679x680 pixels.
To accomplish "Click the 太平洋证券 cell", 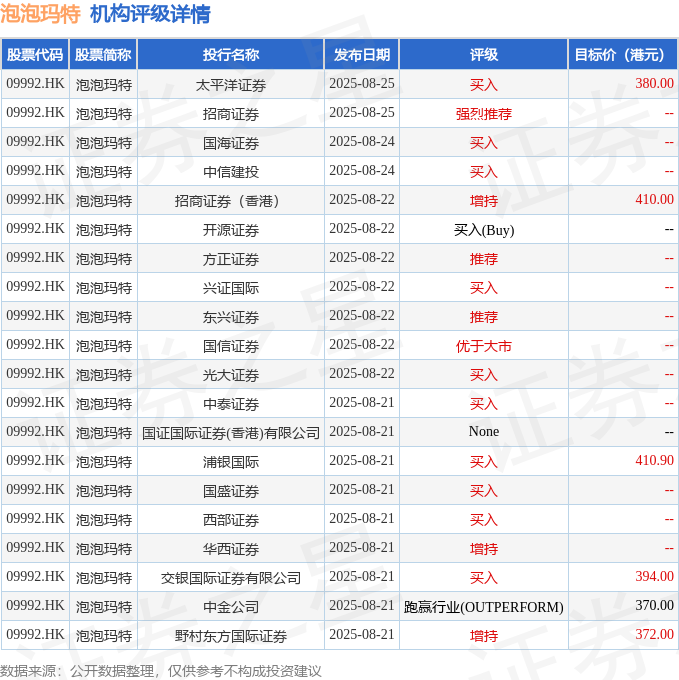I will 231,85.
